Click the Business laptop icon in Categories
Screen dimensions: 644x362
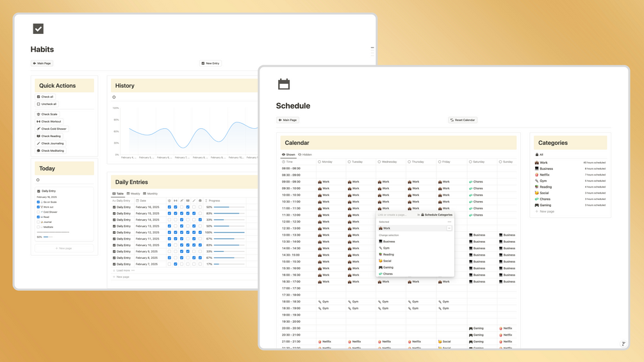(x=537, y=169)
